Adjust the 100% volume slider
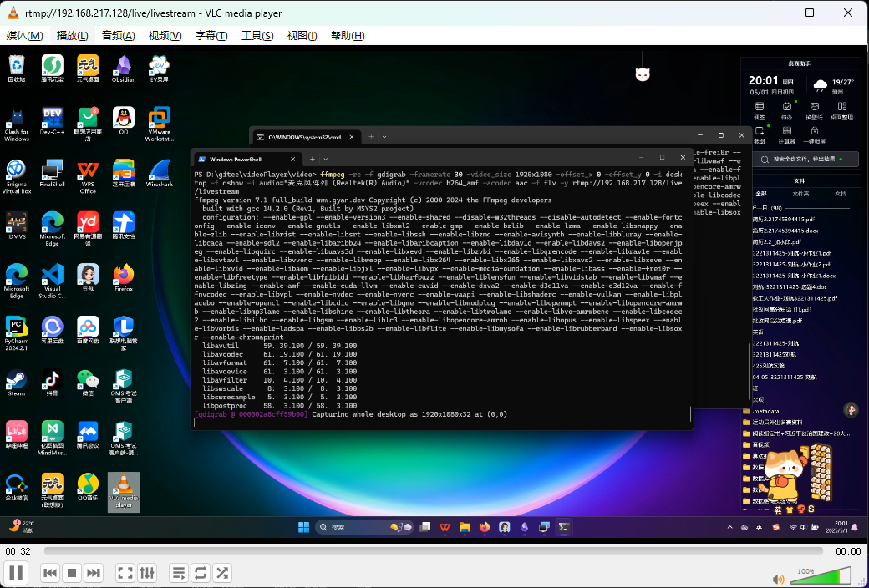This screenshot has width=869, height=588. 820,575
